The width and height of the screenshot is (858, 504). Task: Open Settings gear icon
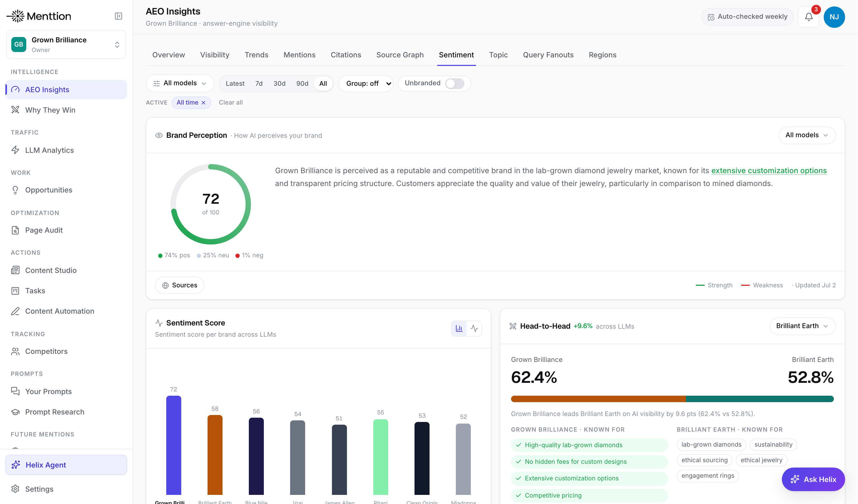coord(15,489)
